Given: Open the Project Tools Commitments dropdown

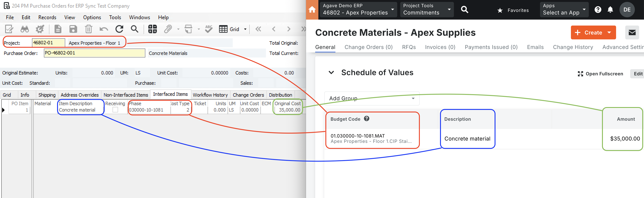Looking at the screenshot, I should [x=427, y=10].
